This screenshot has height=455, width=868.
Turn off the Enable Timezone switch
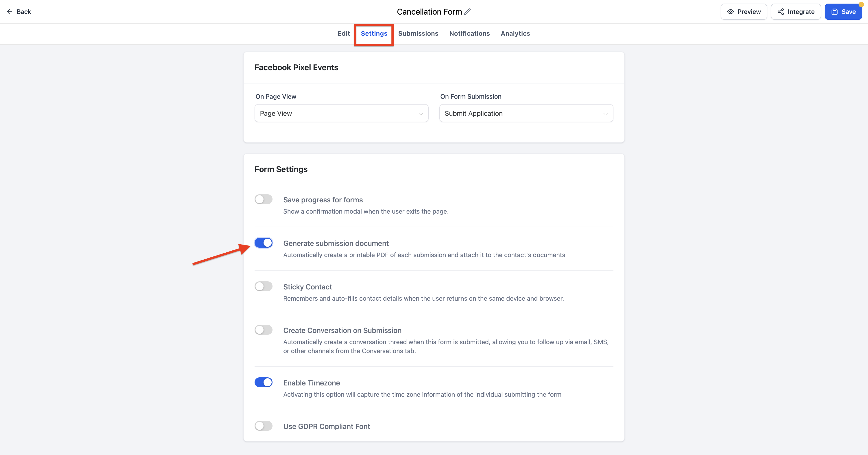coord(264,382)
